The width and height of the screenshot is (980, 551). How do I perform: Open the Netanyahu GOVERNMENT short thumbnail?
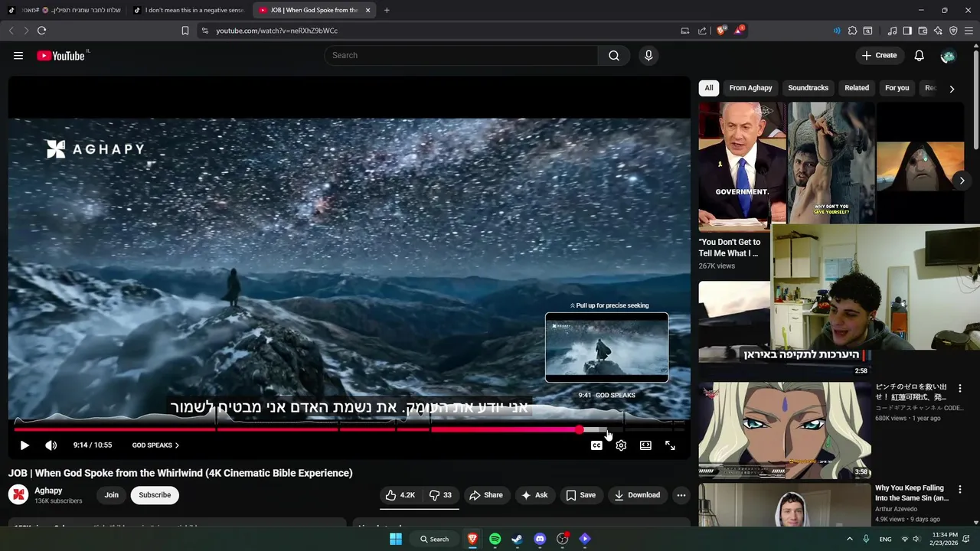click(742, 166)
